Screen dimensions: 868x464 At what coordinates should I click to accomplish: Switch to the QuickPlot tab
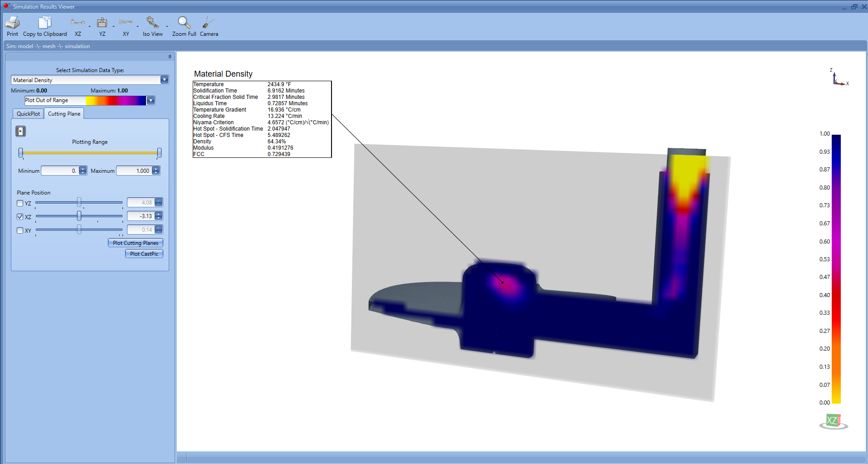tap(28, 114)
